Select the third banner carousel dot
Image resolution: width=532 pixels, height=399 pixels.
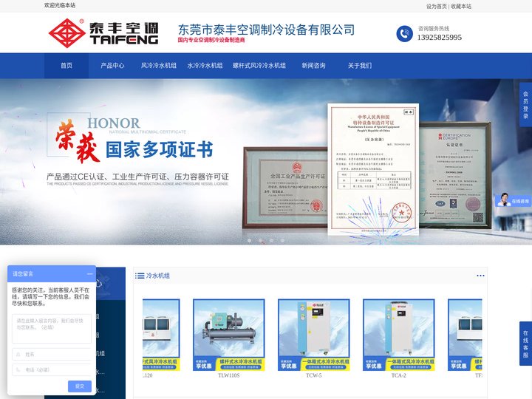click(x=271, y=240)
